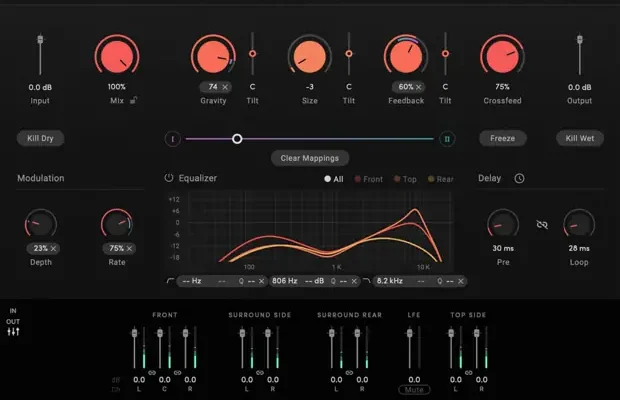The height and width of the screenshot is (400, 620).
Task: Click the Delay tempo sync clock icon
Action: pos(519,179)
